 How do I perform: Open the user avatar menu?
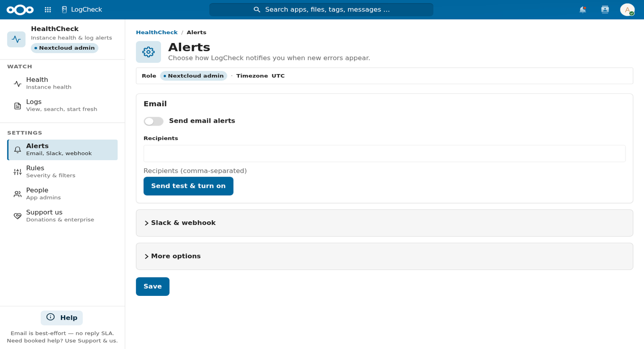[x=627, y=10]
